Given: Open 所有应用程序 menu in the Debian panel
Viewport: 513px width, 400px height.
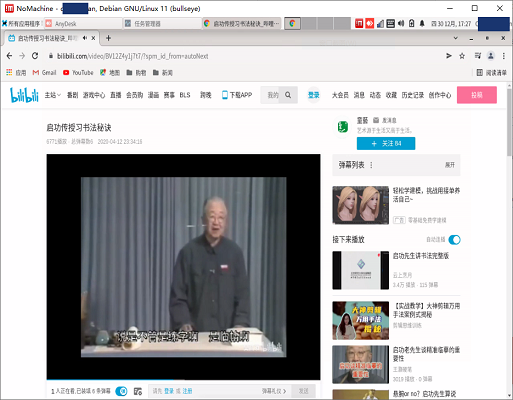Looking at the screenshot, I should pos(21,24).
